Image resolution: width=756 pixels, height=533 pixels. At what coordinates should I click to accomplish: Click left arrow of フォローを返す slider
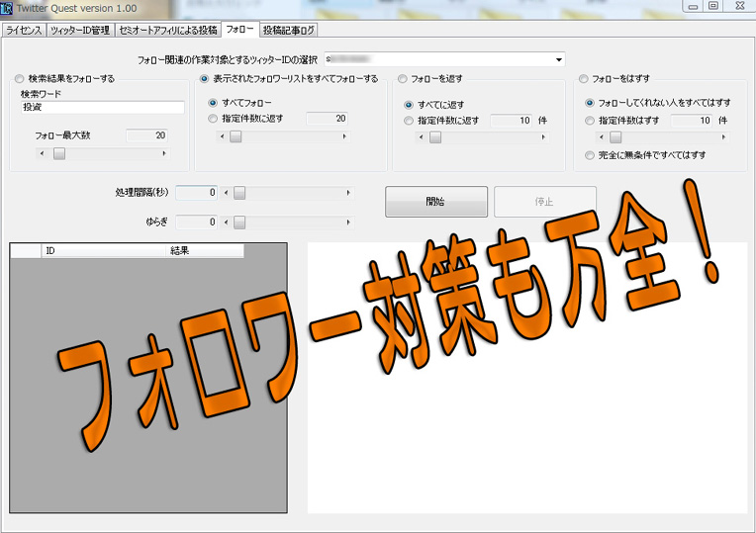point(421,137)
